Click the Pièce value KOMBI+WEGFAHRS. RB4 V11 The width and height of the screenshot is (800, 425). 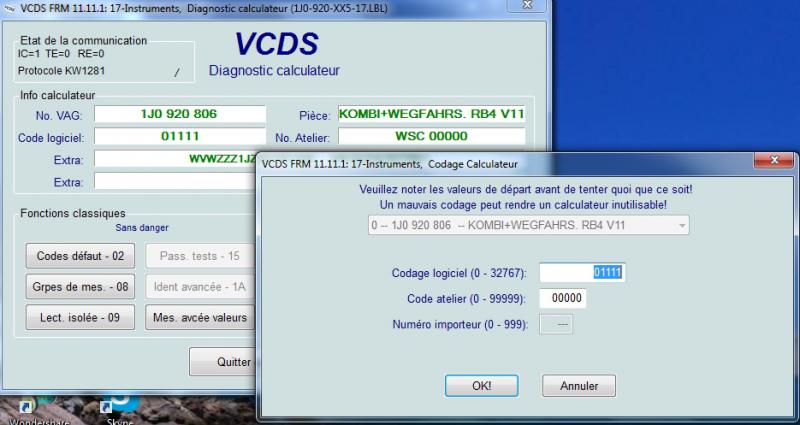[432, 114]
